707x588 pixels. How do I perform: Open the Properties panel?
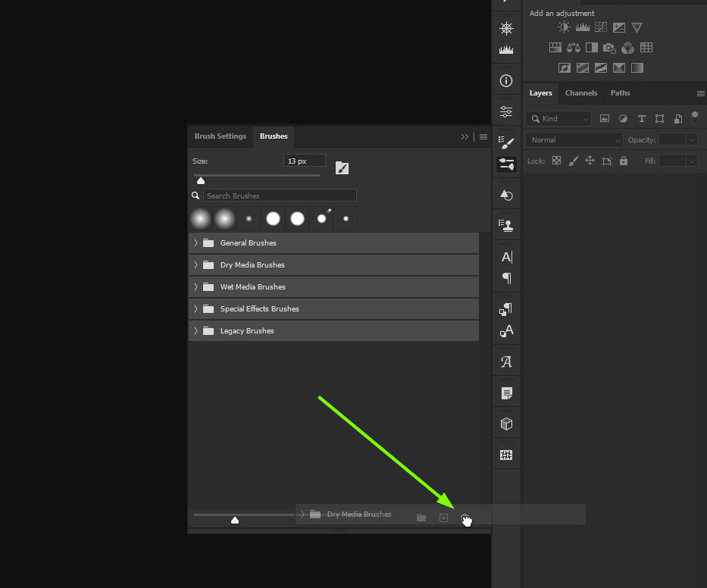click(506, 111)
